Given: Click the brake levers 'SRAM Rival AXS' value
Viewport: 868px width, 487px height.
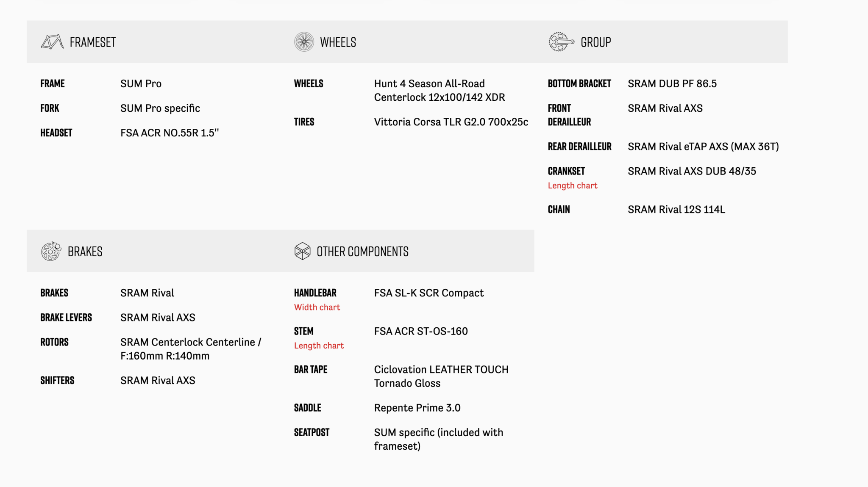Looking at the screenshot, I should 158,317.
